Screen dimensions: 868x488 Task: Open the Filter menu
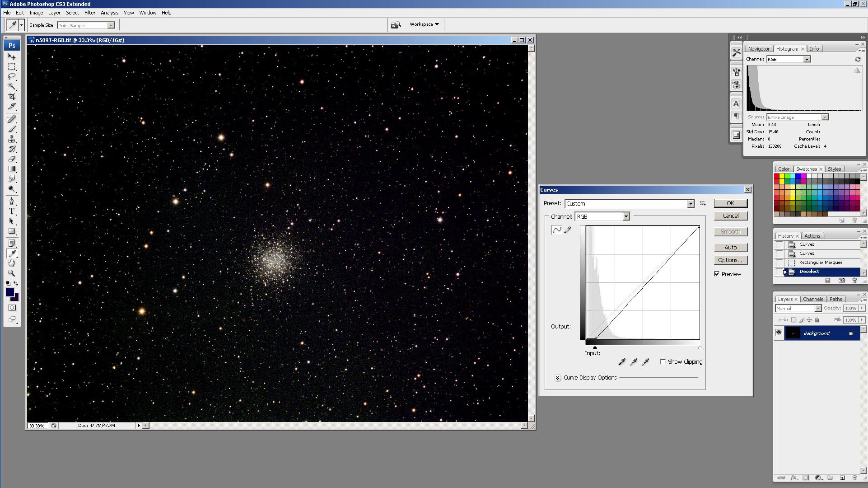click(89, 13)
